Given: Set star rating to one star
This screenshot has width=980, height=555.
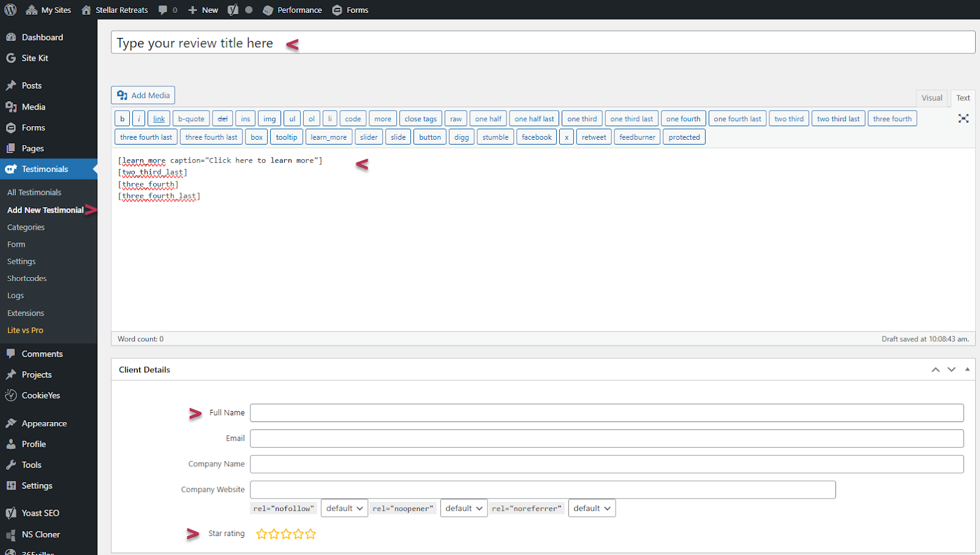Looking at the screenshot, I should (262, 534).
